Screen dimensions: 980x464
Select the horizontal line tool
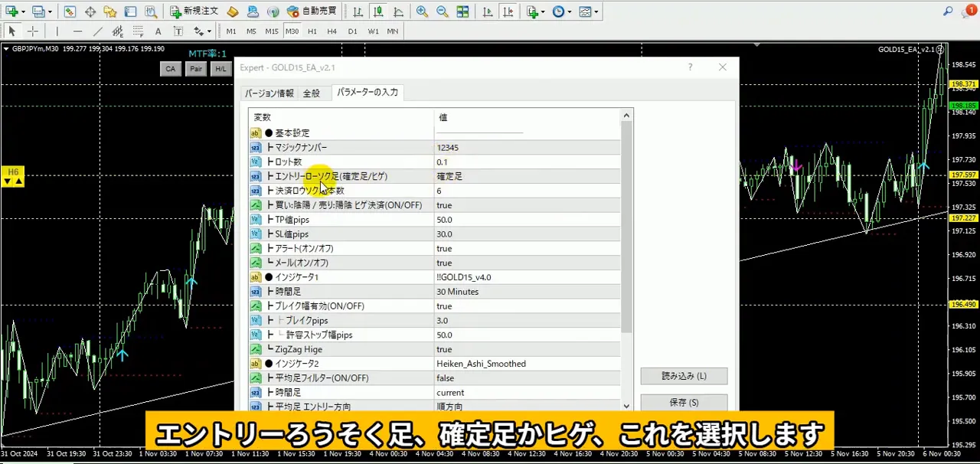[x=77, y=31]
